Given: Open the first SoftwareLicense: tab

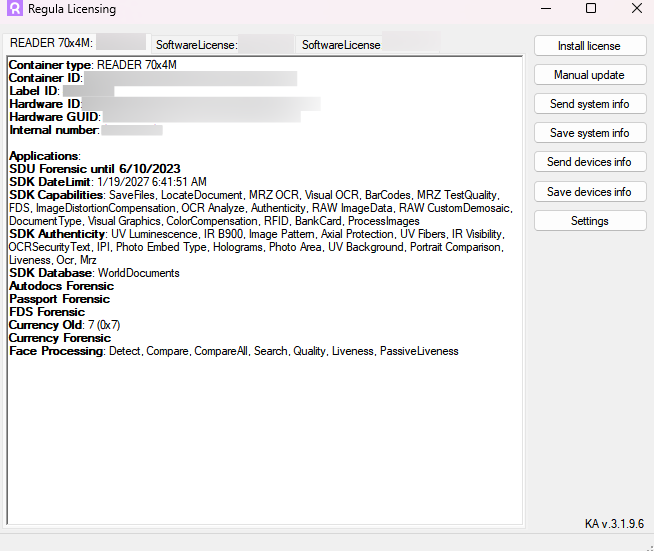Looking at the screenshot, I should point(223,45).
